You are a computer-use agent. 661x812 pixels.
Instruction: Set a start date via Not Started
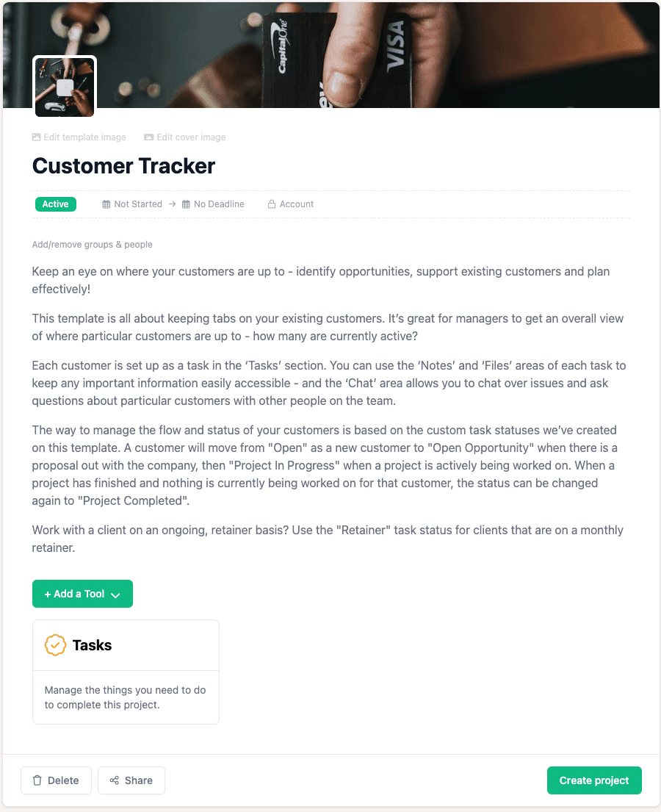click(x=138, y=204)
